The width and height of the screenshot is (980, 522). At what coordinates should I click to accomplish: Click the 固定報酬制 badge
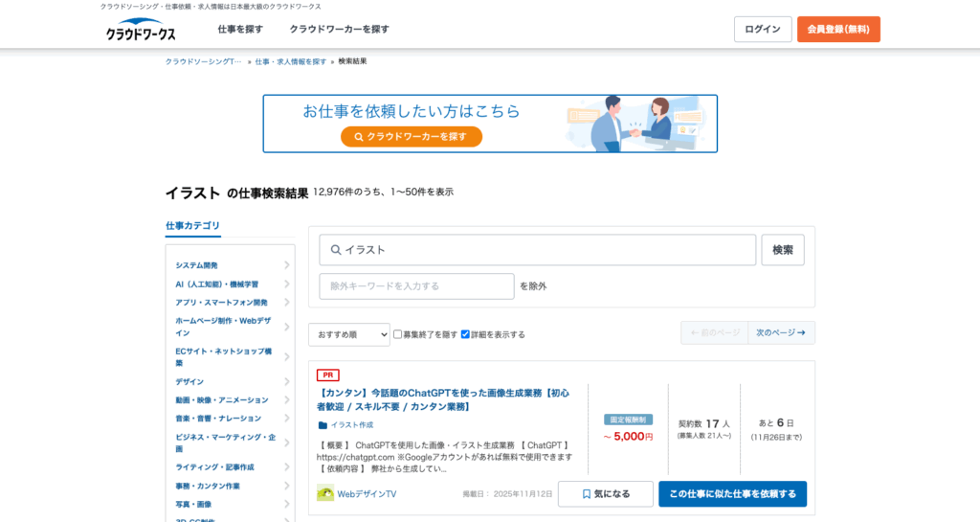click(628, 420)
